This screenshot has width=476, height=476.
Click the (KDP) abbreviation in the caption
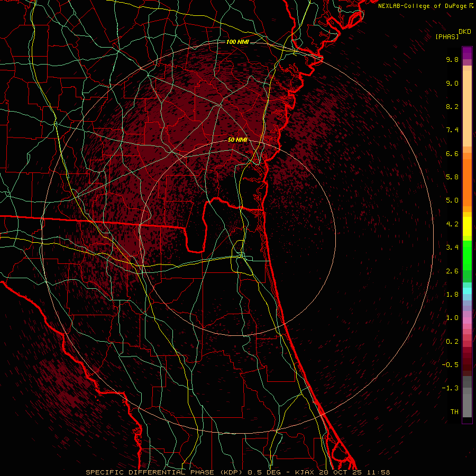pos(231,472)
